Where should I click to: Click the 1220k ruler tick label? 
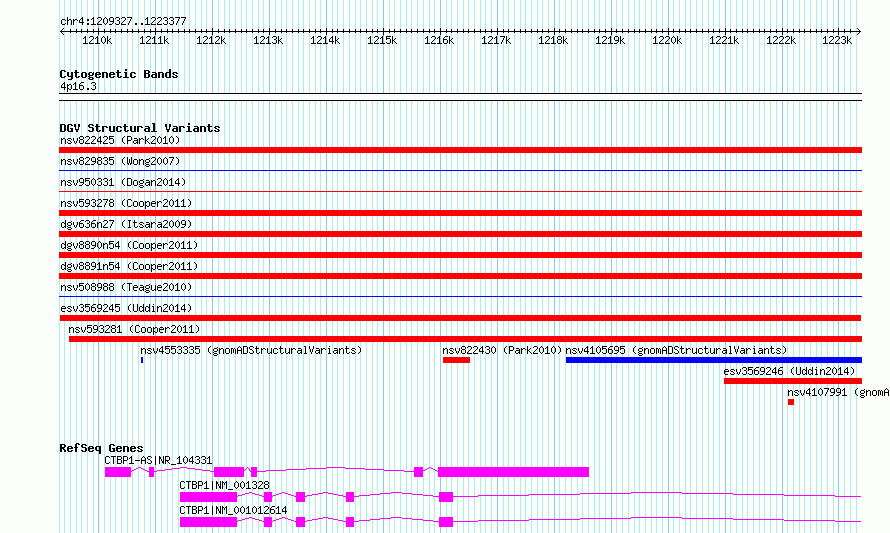[667, 40]
